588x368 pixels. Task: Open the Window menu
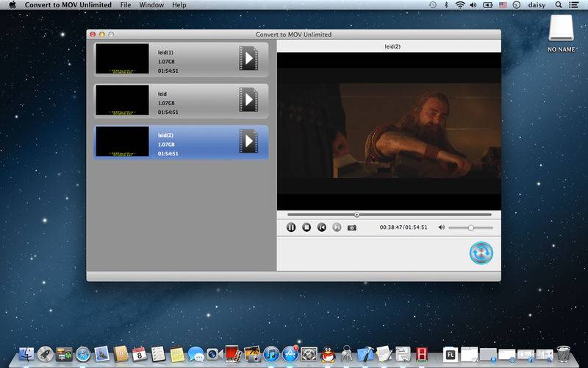click(151, 5)
